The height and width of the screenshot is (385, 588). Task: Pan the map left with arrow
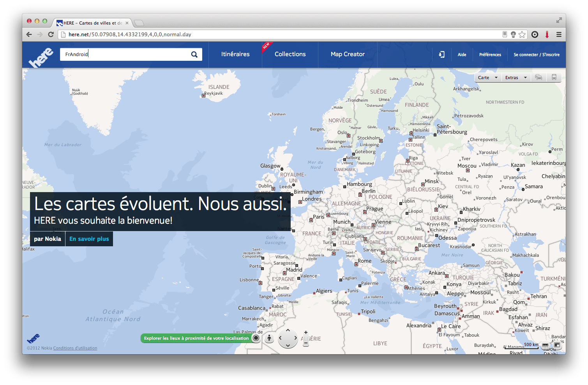pos(281,338)
